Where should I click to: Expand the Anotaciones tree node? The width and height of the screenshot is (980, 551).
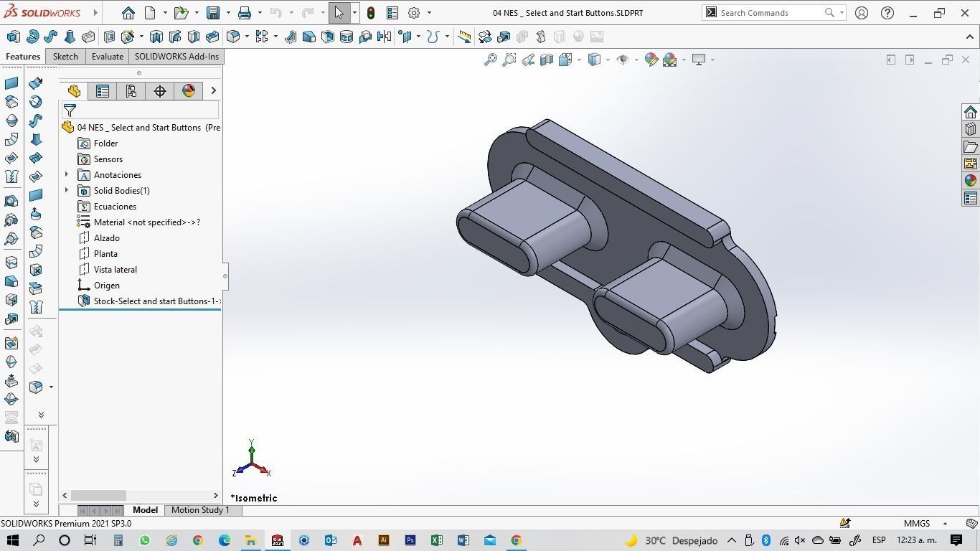(x=67, y=174)
